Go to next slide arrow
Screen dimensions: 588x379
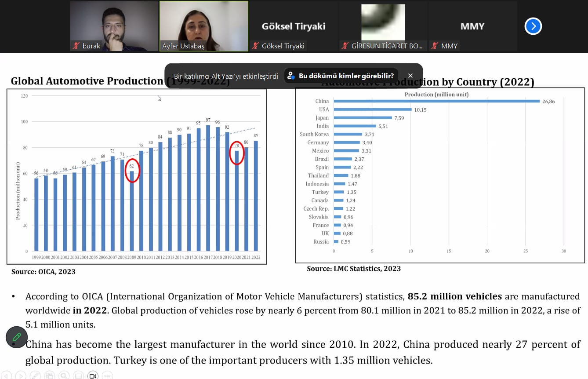pyautogui.click(x=21, y=375)
